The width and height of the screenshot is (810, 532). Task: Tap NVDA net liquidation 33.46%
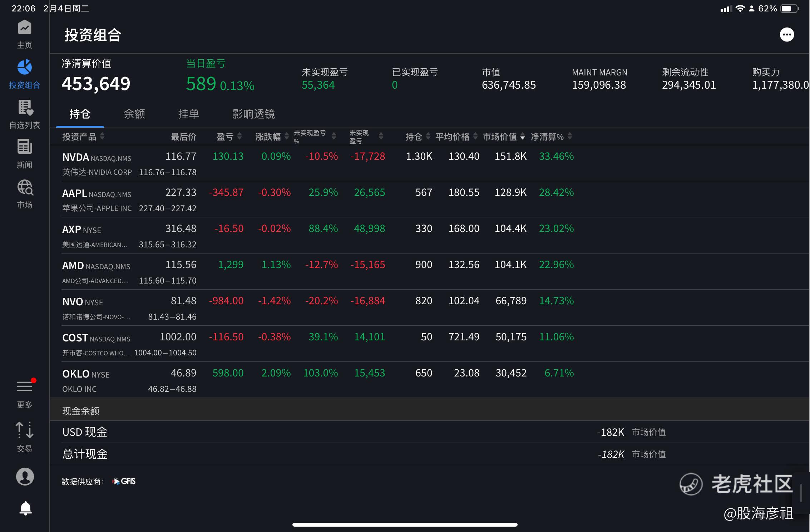556,156
